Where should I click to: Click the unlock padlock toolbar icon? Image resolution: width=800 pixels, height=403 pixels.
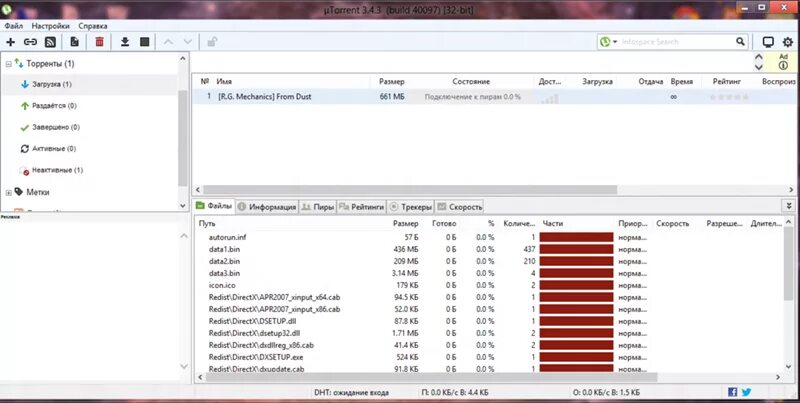click(x=213, y=42)
